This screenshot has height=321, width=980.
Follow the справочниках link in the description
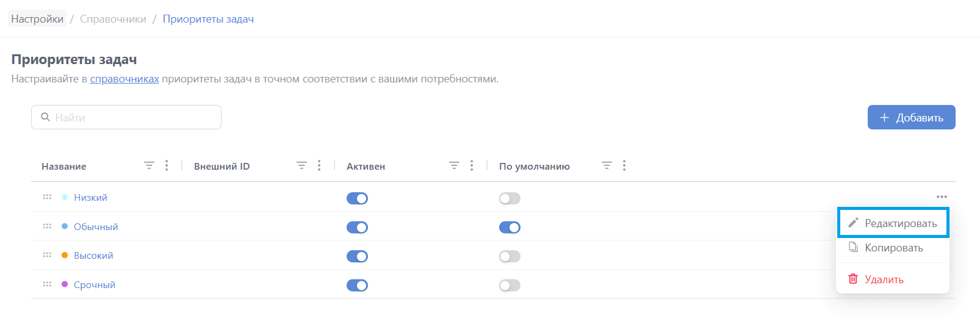click(x=124, y=79)
